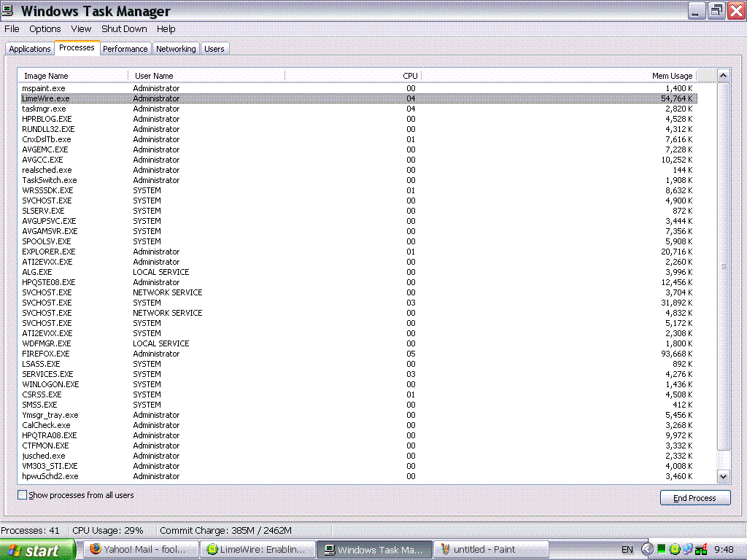Screen dimensions: 747x560
Task: Switch to the Networking tab
Action: 176,49
